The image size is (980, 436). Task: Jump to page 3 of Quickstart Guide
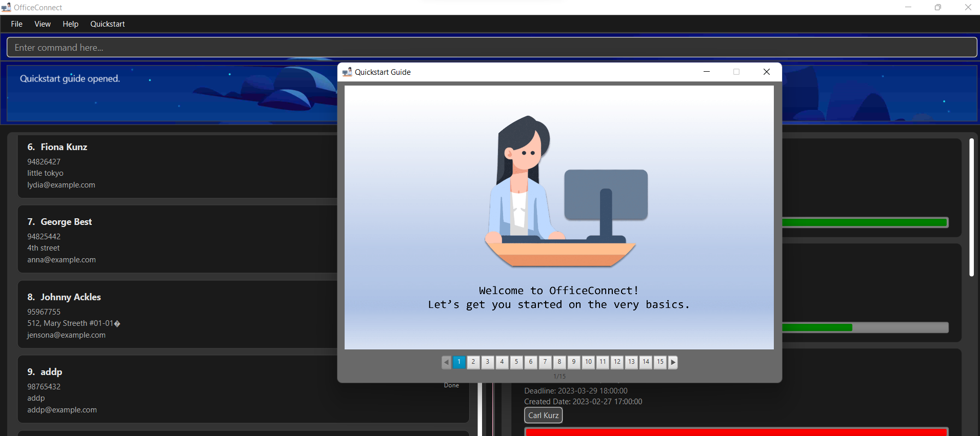[x=488, y=362]
